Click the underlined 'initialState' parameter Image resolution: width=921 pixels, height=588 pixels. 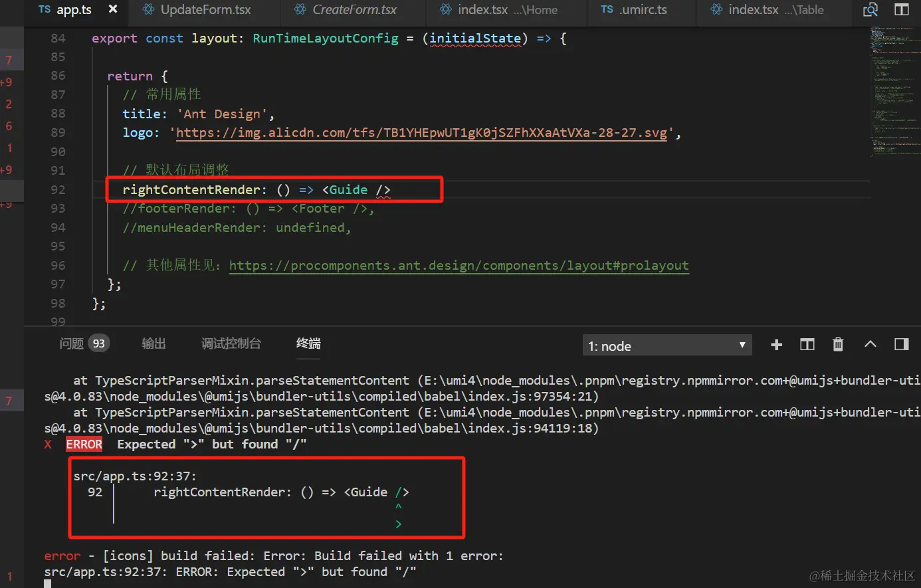(x=475, y=39)
